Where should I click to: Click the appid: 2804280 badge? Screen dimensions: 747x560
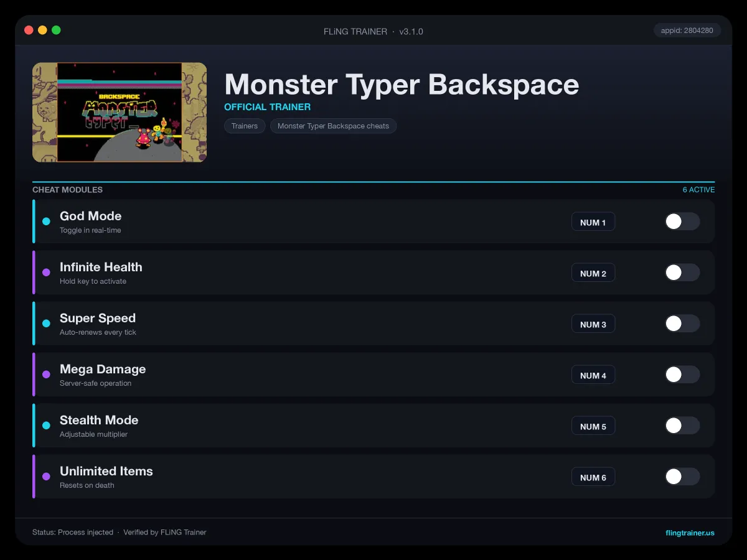687,30
